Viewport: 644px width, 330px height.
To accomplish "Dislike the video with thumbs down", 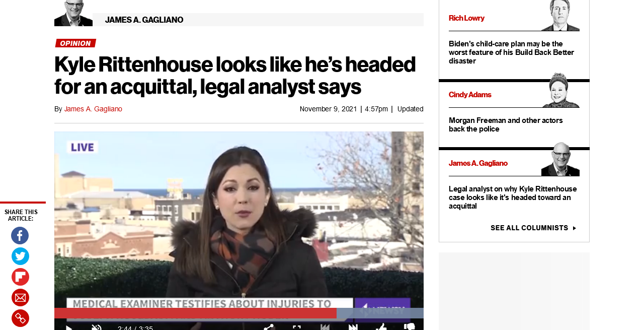I will (410, 327).
